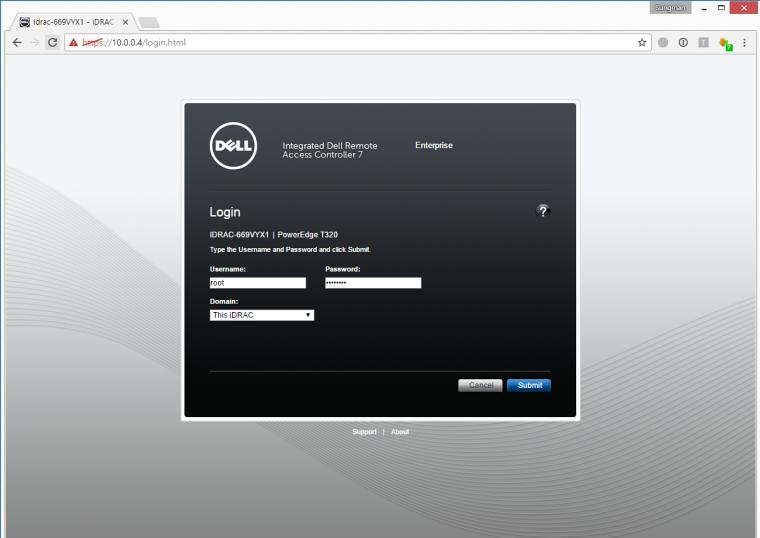Viewport: 760px width, 538px height.
Task: Click the red security warning triangle
Action: coord(73,43)
